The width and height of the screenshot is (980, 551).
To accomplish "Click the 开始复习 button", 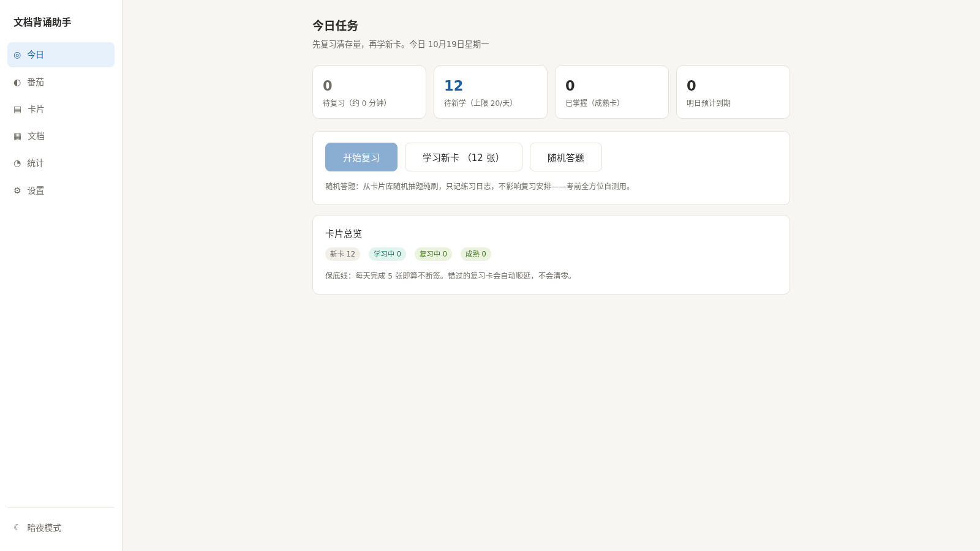I will [x=361, y=157].
